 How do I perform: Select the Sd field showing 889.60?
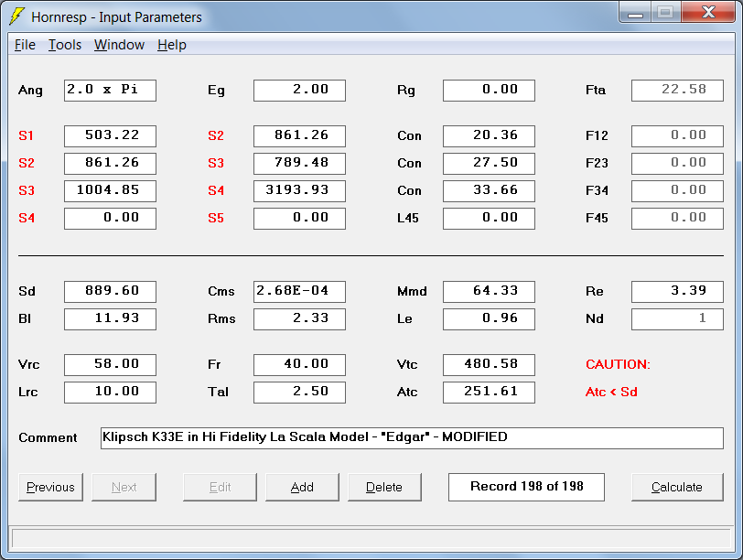click(110, 291)
